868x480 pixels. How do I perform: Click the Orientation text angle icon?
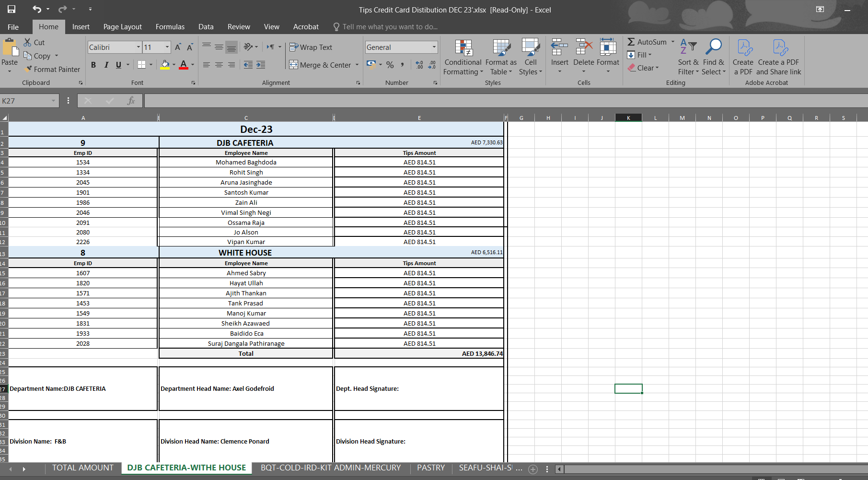(248, 47)
